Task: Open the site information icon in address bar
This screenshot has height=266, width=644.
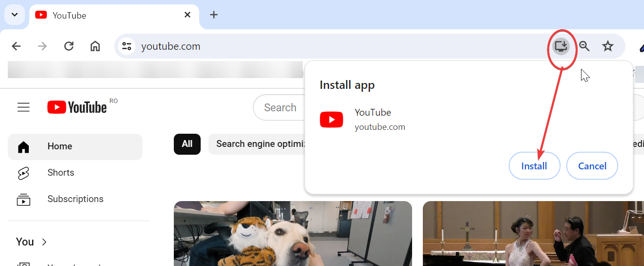Action: 127,46
